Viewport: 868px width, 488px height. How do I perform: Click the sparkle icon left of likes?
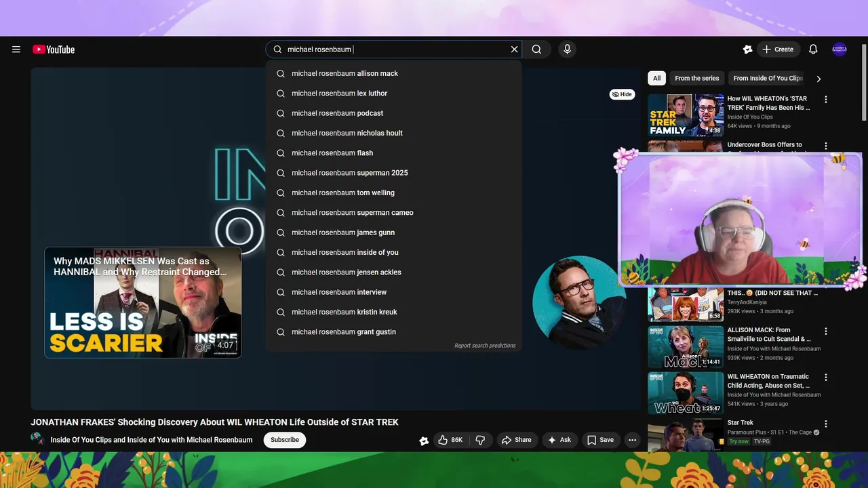click(x=424, y=441)
